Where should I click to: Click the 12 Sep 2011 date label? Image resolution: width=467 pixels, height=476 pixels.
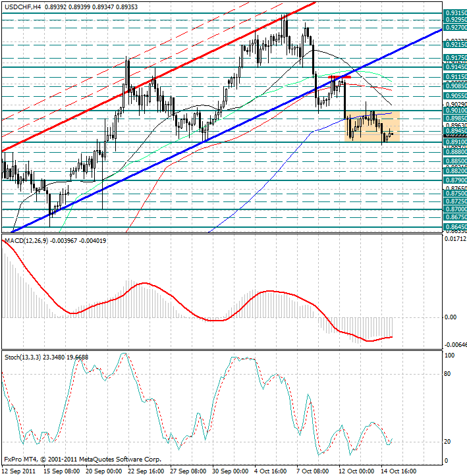19,471
